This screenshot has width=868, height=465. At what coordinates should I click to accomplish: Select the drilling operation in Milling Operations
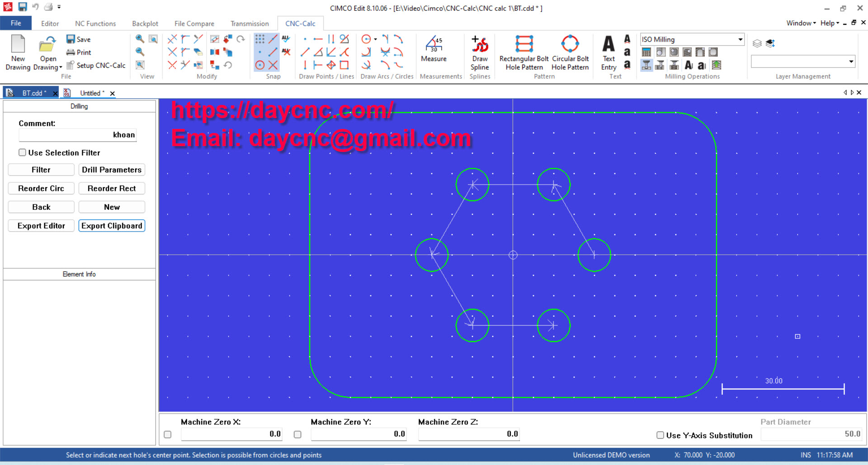click(646, 65)
